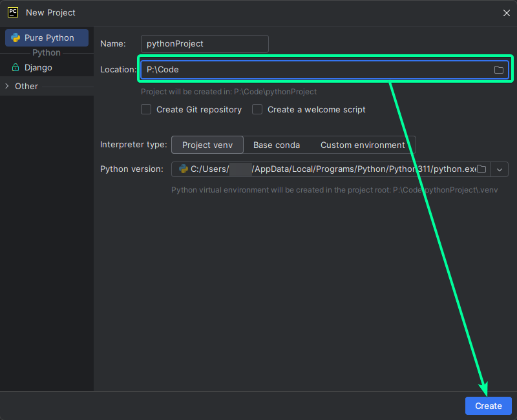This screenshot has width=517, height=420.
Task: Click the Location path field
Action: 325,70
